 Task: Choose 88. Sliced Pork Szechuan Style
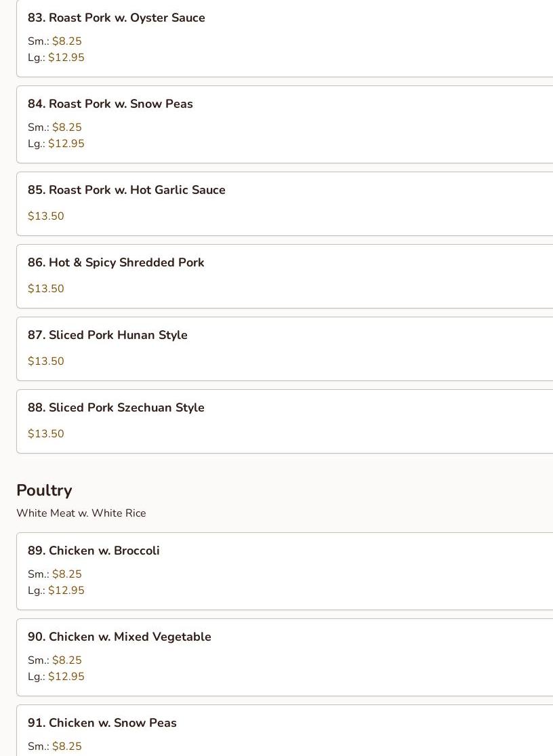[x=116, y=407]
